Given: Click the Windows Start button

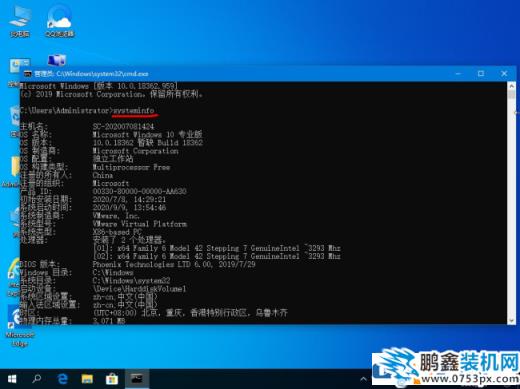Looking at the screenshot, I should tap(12, 379).
